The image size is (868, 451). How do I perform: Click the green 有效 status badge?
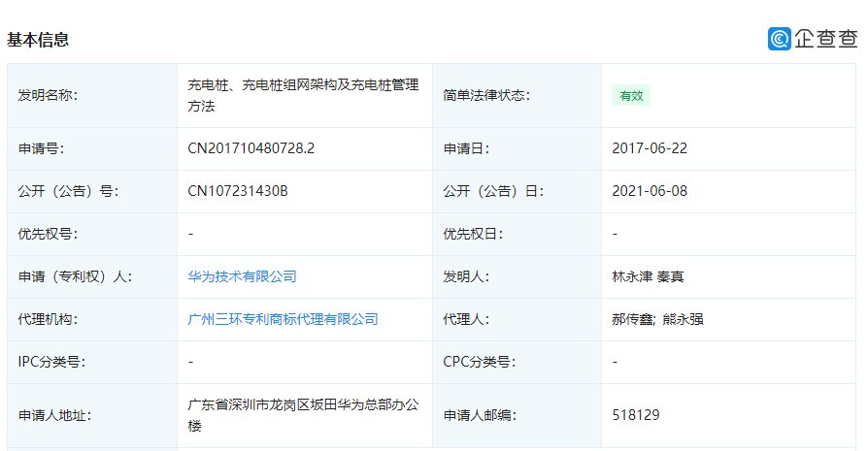pos(631,95)
